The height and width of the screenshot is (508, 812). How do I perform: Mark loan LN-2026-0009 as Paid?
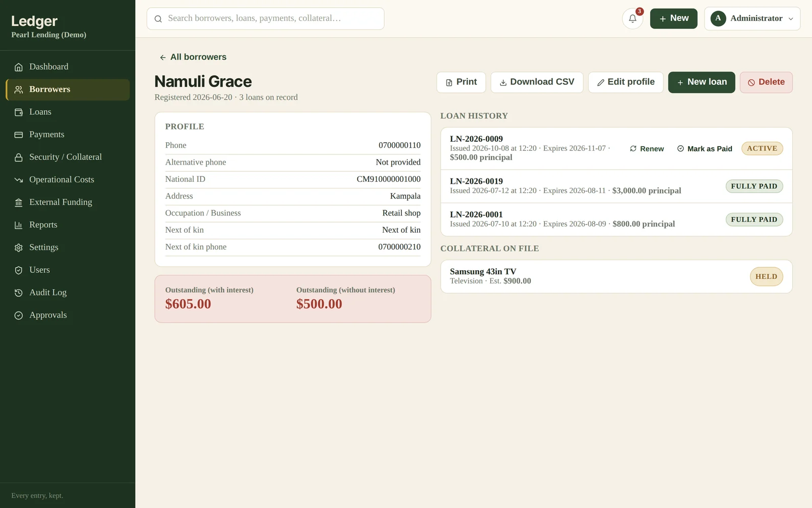[x=704, y=149]
